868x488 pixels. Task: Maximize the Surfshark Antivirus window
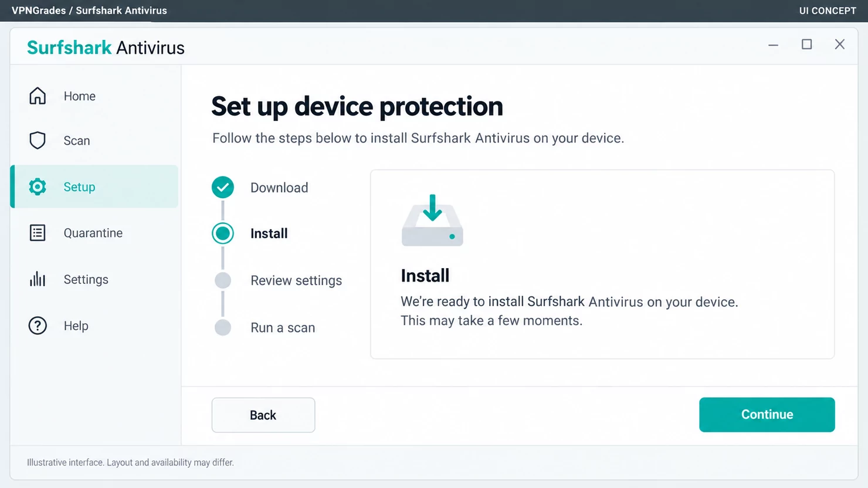click(807, 45)
